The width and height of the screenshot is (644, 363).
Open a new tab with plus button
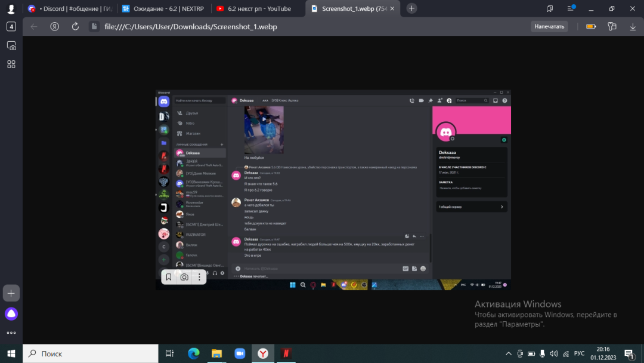412,8
